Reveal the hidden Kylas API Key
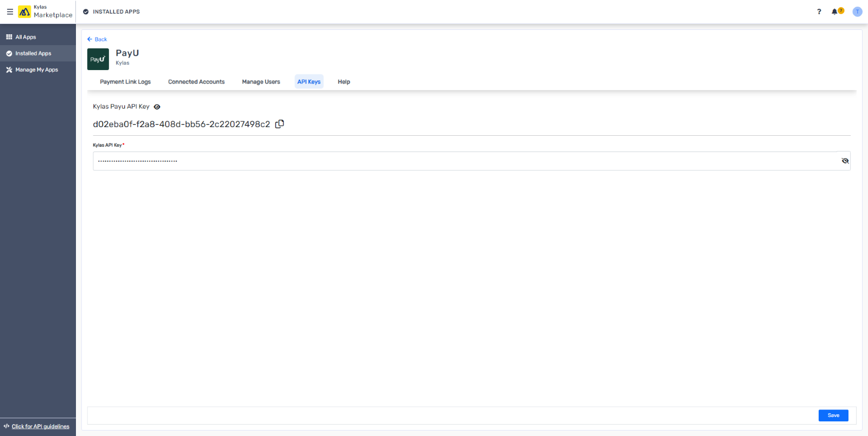Screen dimensions: 868x436 coord(845,161)
